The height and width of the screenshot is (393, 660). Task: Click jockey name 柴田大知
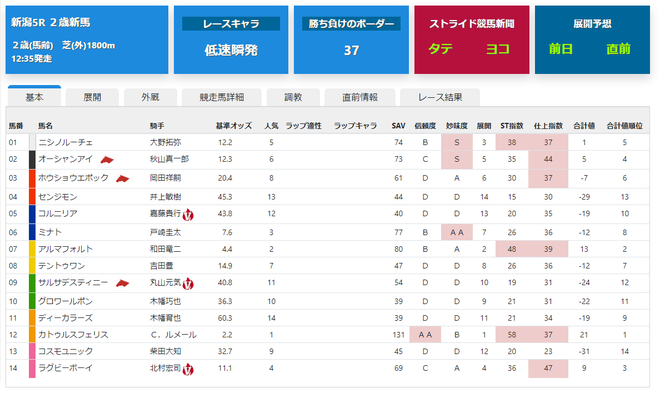coord(165,351)
